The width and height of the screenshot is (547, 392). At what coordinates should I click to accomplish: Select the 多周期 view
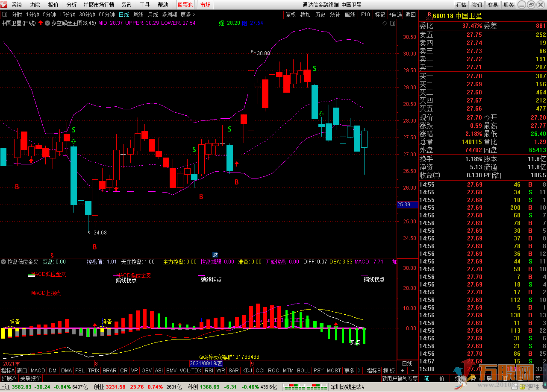pyautogui.click(x=170, y=15)
